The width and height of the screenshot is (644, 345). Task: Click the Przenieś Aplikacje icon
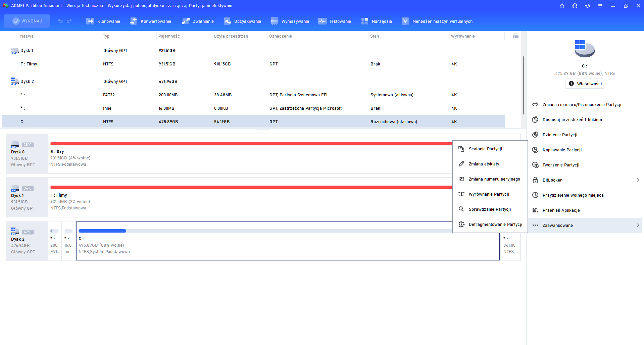[x=535, y=210]
